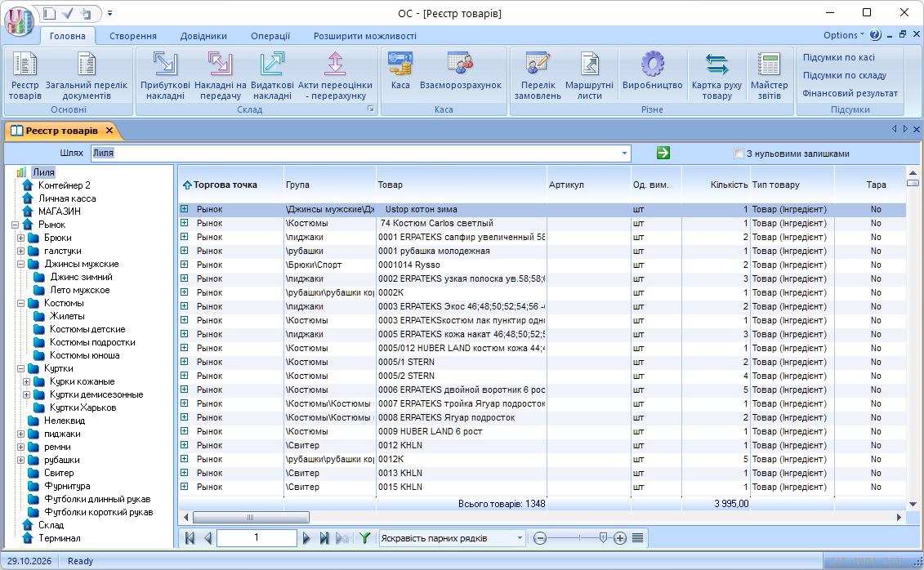Open Яскравість парних рядків dropdown
Image resolution: width=924 pixels, height=570 pixels.
pos(520,537)
